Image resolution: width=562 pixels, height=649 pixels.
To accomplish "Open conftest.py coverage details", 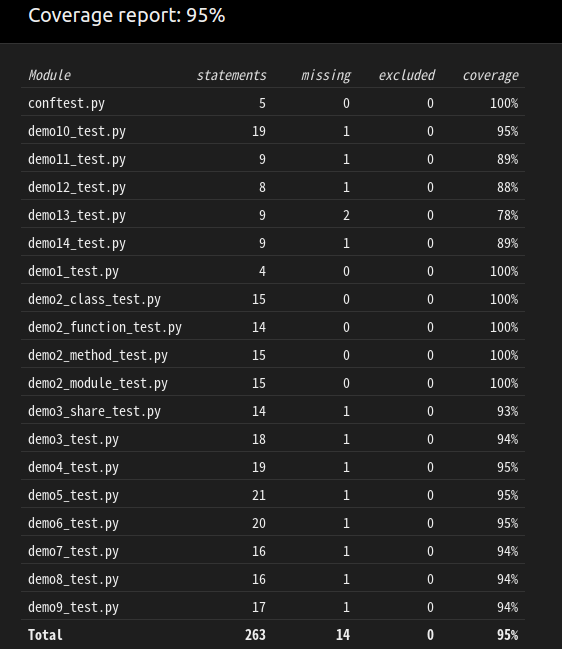I will (x=66, y=103).
